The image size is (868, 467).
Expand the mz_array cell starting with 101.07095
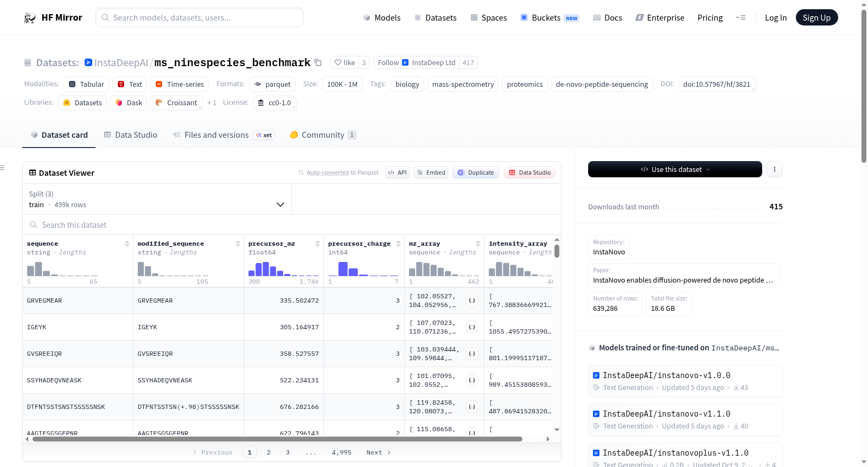coord(472,380)
